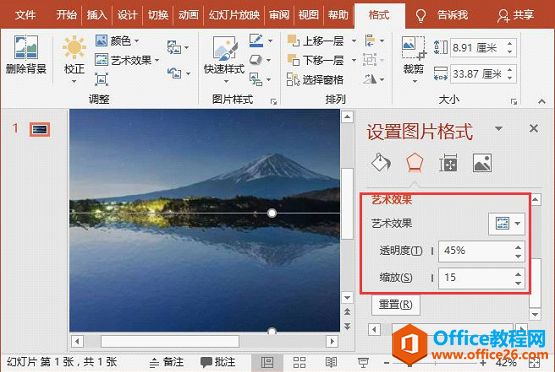This screenshot has width=555, height=372.
Task: Open the Size & Properties pane icon
Action: coord(448,163)
